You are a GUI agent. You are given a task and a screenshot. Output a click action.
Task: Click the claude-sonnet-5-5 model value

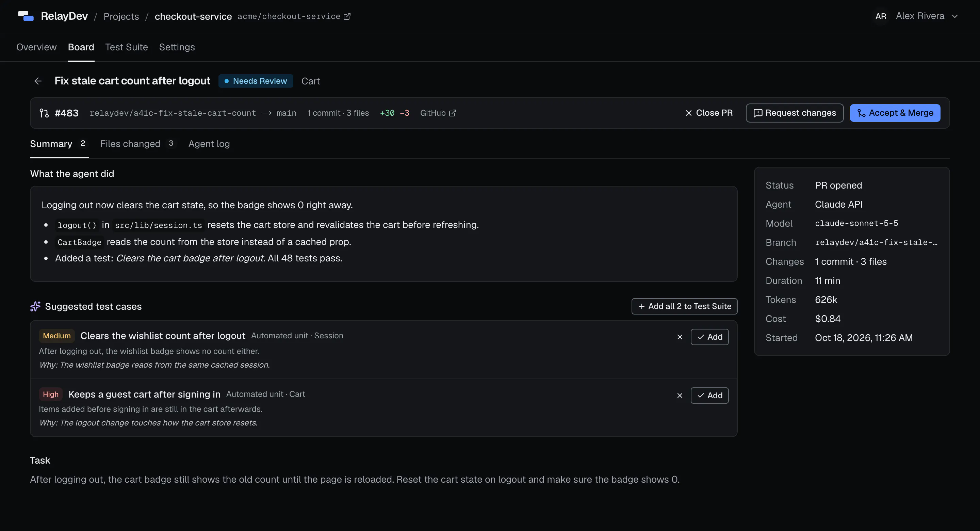click(856, 223)
